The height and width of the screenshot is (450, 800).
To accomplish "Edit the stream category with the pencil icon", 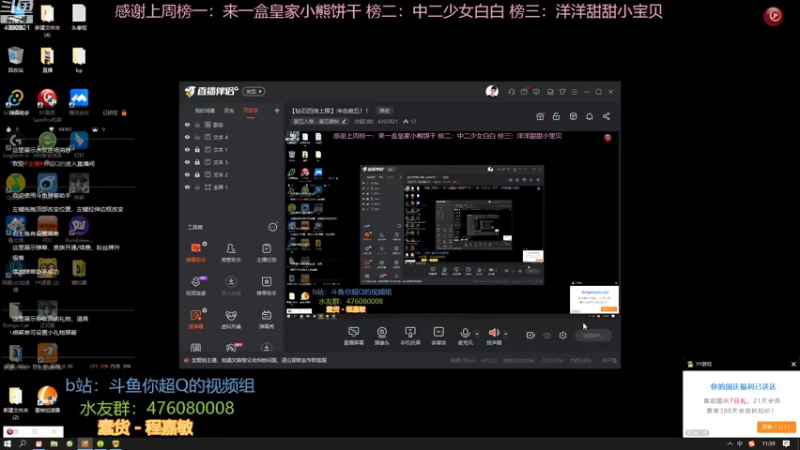I will (x=344, y=121).
